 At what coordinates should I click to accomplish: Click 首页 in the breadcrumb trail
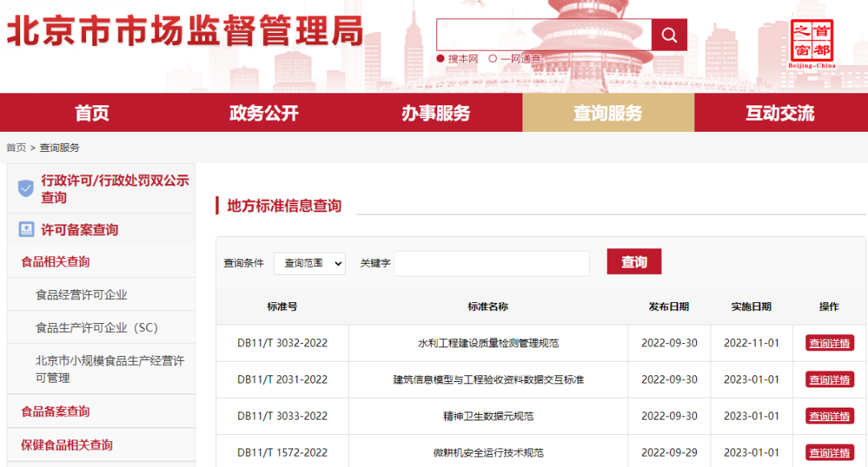pyautogui.click(x=14, y=147)
